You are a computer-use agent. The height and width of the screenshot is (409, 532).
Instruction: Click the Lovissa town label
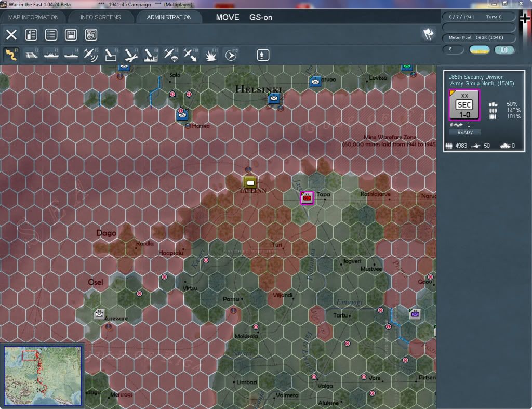click(x=378, y=78)
